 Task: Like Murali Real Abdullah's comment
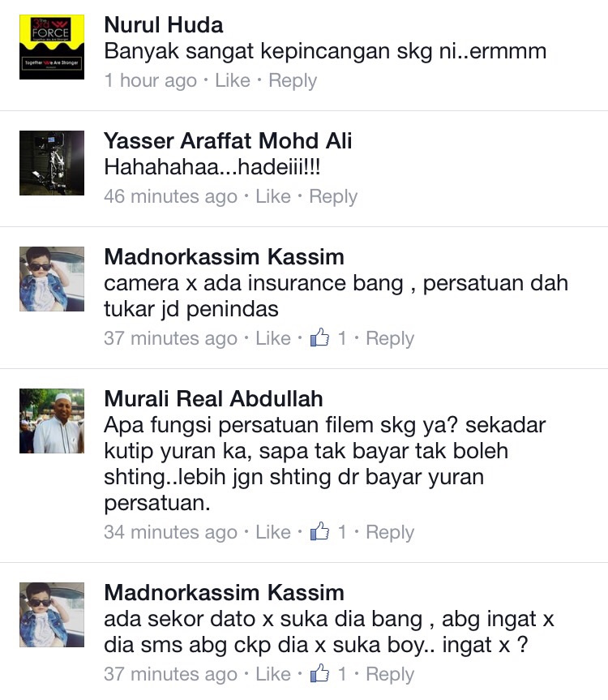[x=273, y=532]
